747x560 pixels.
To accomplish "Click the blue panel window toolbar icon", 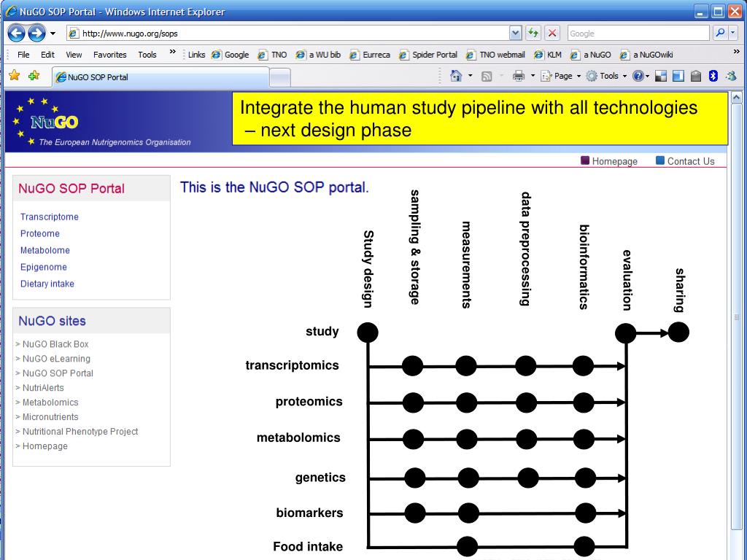I will [x=678, y=76].
